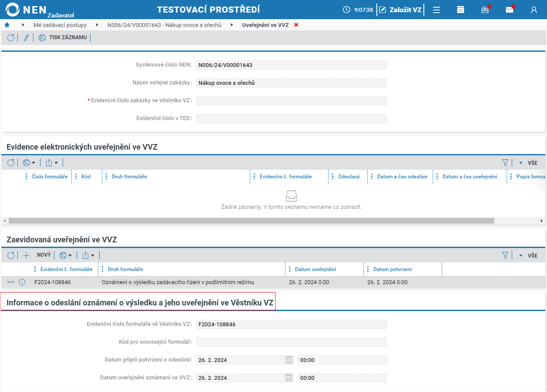Click the horizontal scrollbar of Evidence list
Viewport: 547px width, 392px height.
coord(252,221)
